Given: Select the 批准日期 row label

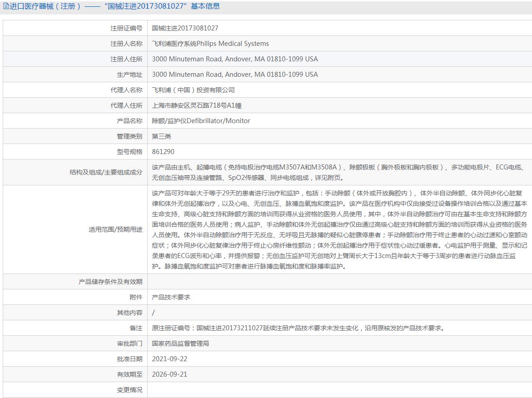Looking at the screenshot, I should click(x=129, y=359).
